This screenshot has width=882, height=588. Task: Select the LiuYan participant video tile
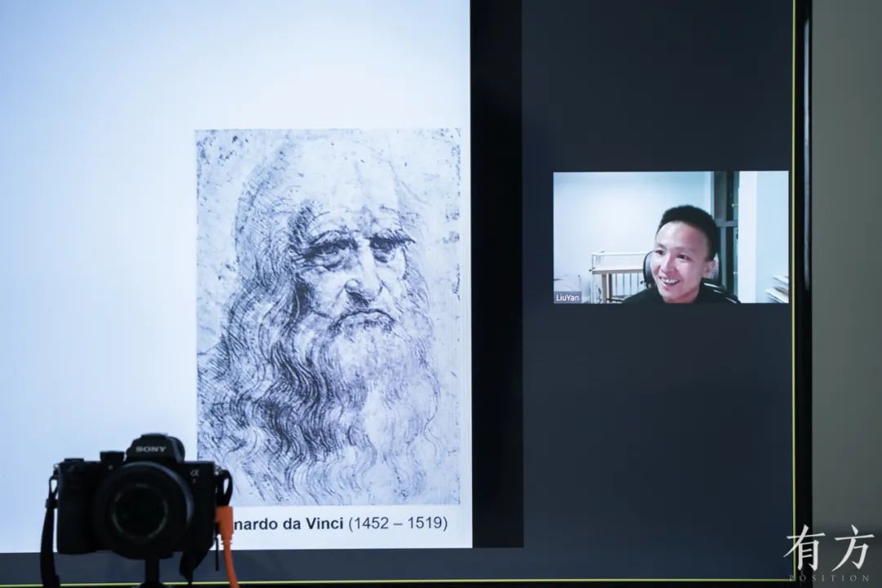(x=670, y=237)
